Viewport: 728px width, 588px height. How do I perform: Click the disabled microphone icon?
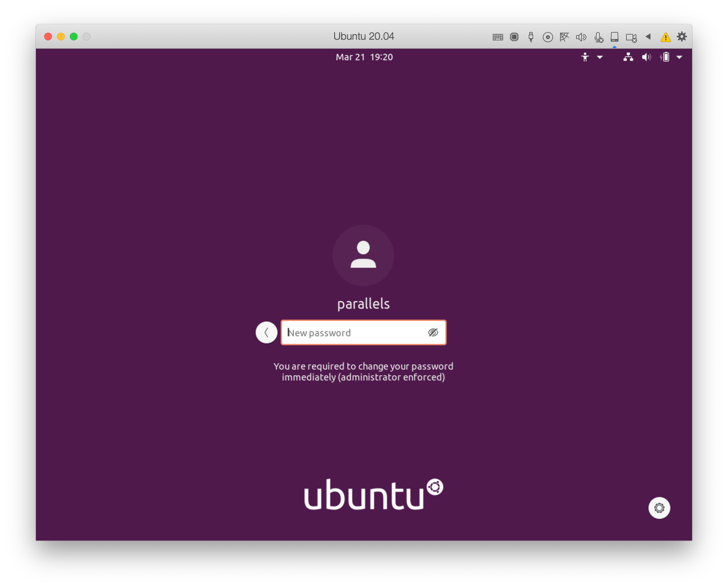[599, 37]
